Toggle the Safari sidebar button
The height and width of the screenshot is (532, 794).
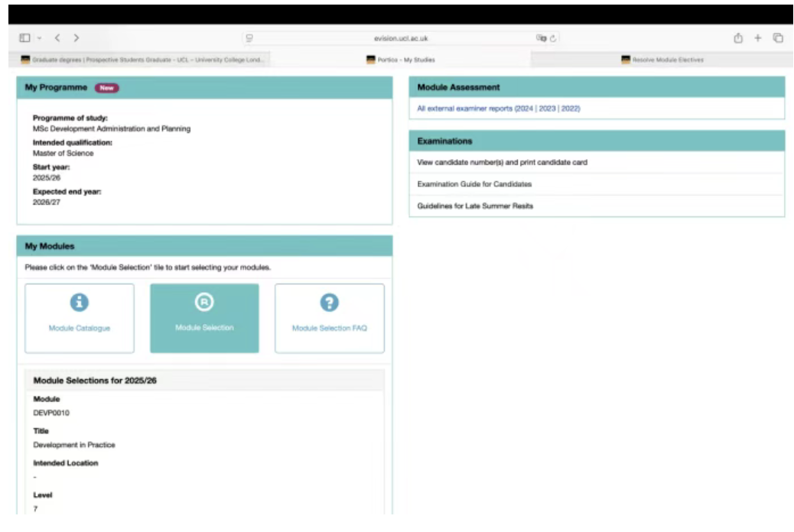(24, 37)
